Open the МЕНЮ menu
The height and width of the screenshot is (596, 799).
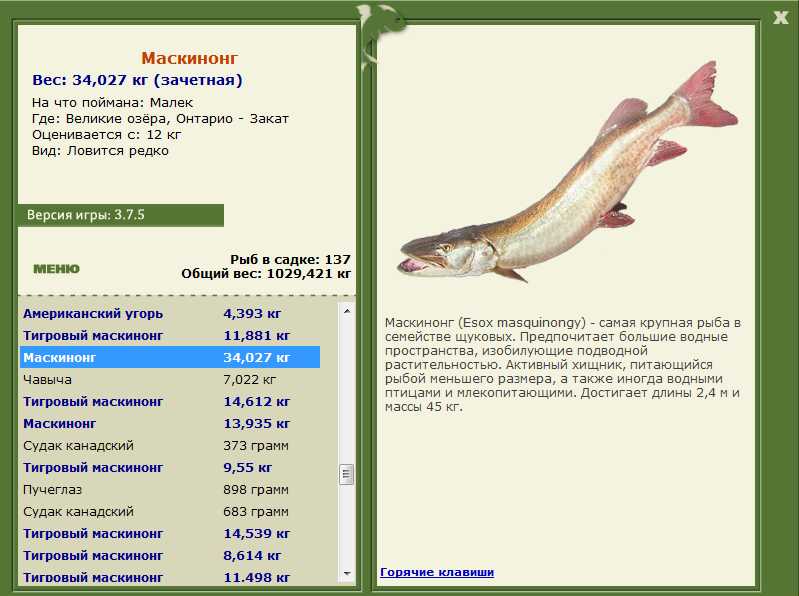(x=57, y=269)
